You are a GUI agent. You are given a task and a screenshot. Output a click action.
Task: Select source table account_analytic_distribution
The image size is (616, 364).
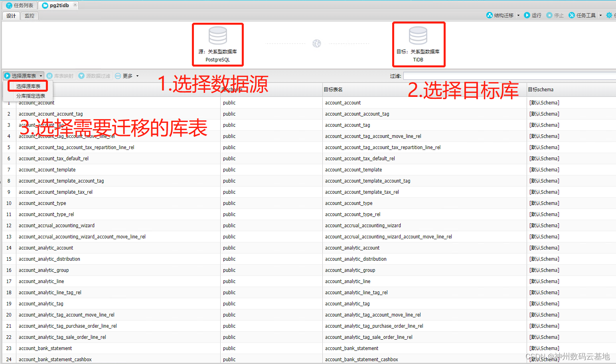coord(49,259)
